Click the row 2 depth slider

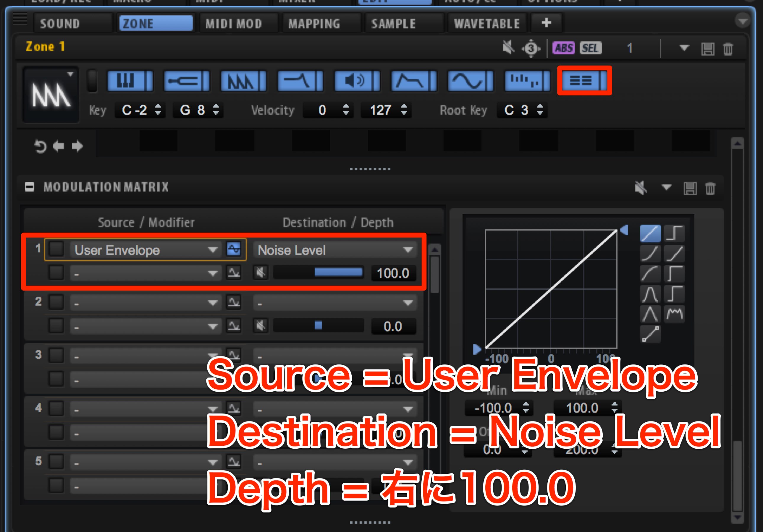pos(318,325)
